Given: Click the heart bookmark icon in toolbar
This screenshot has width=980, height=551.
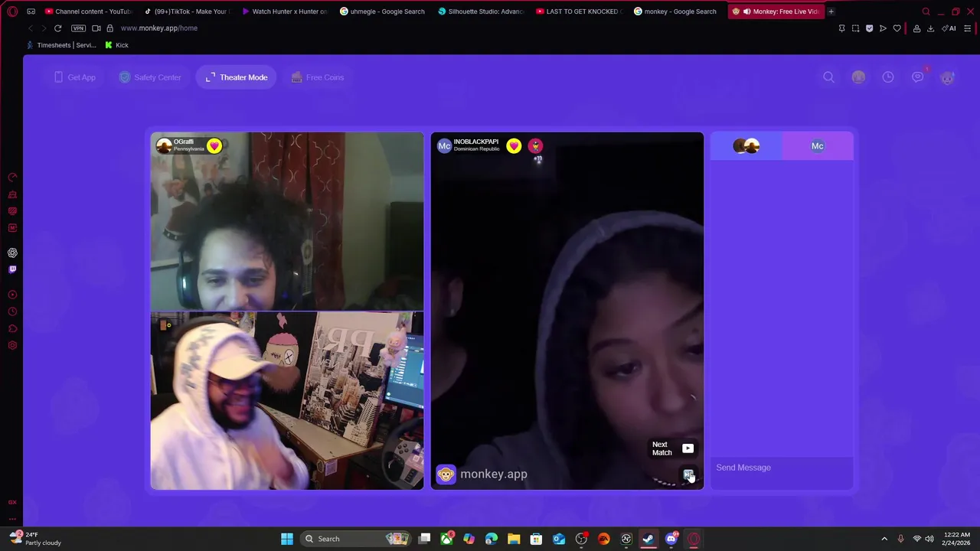Looking at the screenshot, I should coord(897,28).
